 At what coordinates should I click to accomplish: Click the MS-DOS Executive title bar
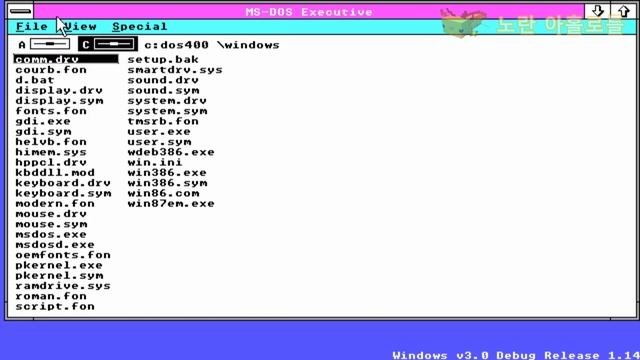pos(309,11)
